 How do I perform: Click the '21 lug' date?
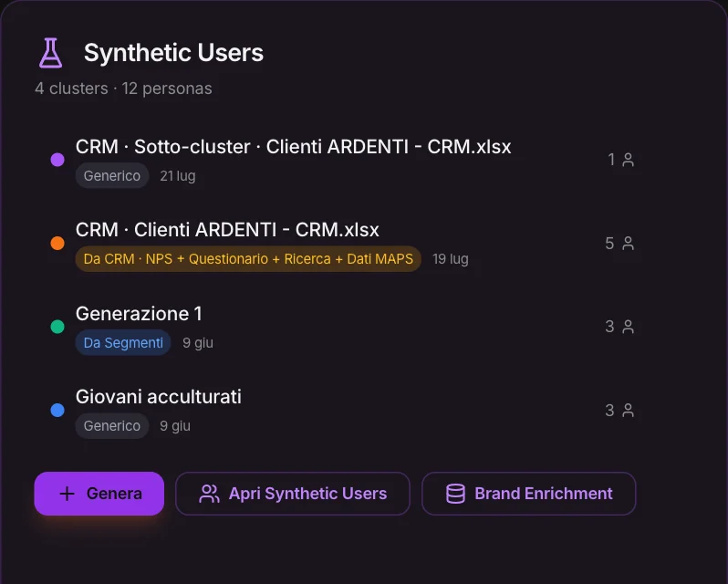(178, 176)
